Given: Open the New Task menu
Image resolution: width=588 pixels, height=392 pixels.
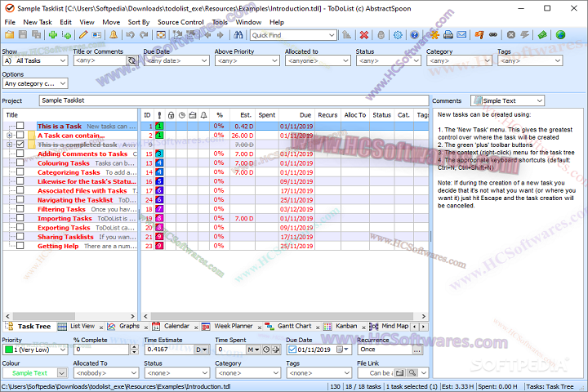Looking at the screenshot, I should click(x=38, y=22).
